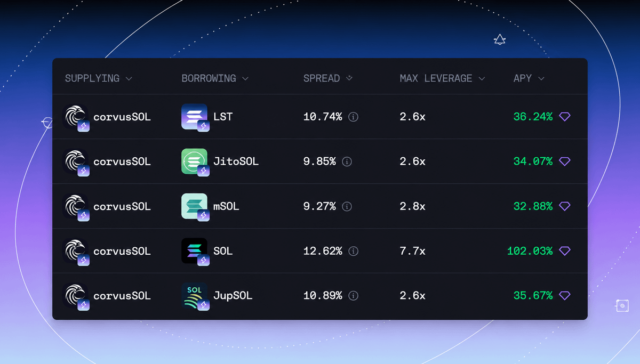Click diamond icon beside 102.03% APY
The width and height of the screenshot is (640, 364).
pyautogui.click(x=565, y=251)
